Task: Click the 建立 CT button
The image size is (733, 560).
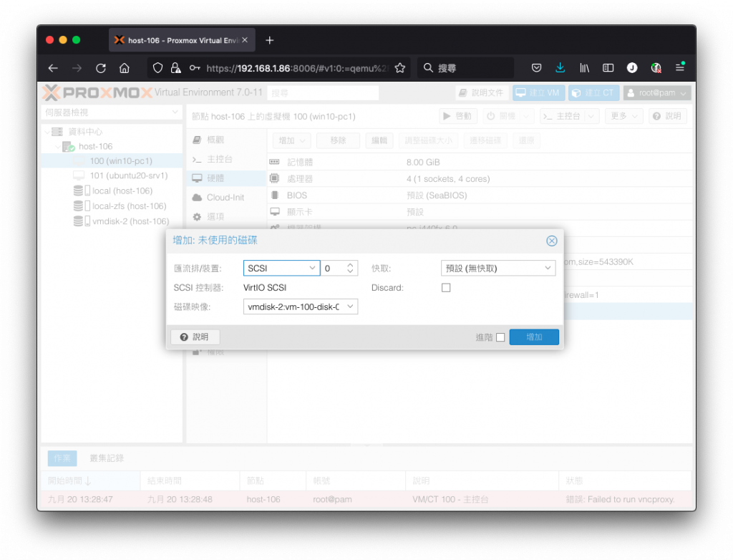Action: coord(593,92)
